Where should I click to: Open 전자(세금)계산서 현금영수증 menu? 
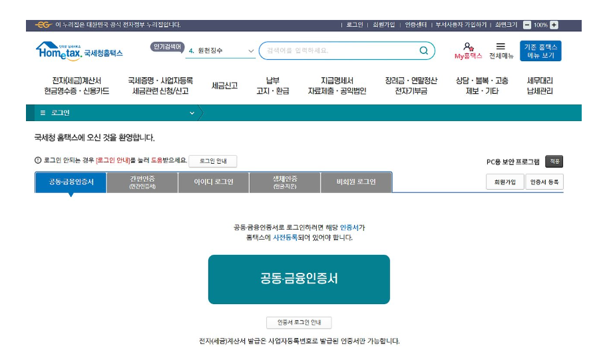coord(77,86)
